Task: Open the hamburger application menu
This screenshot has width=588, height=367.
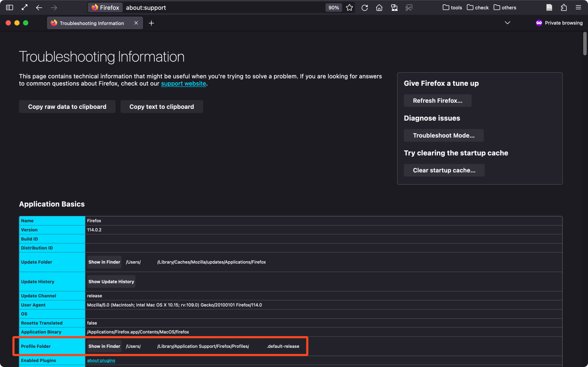Action: [578, 7]
